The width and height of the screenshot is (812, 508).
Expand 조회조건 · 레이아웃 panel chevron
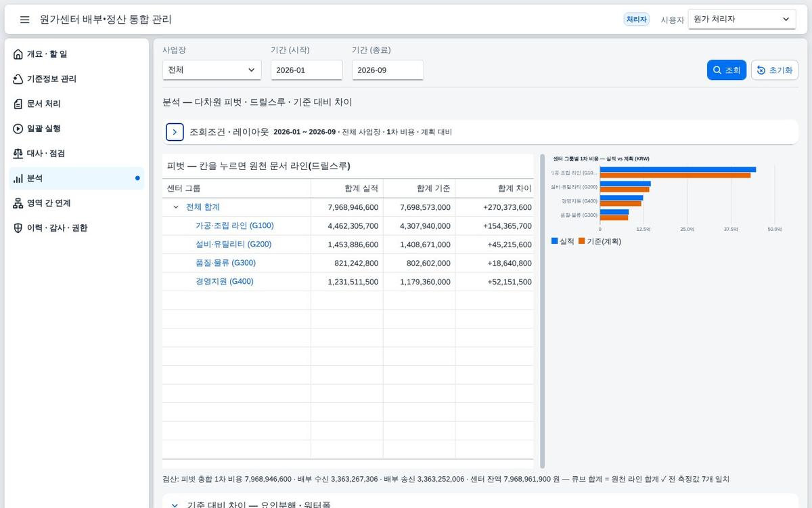click(x=175, y=132)
